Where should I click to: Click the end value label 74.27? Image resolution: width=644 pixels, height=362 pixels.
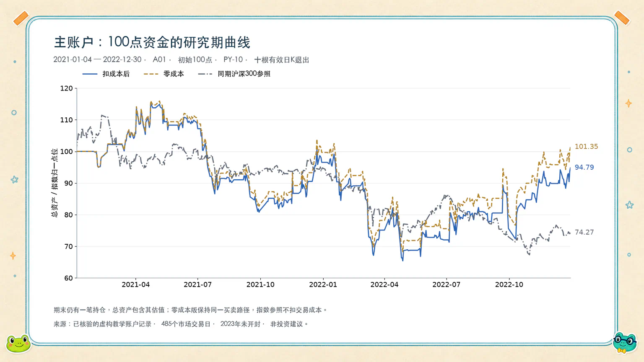click(584, 232)
